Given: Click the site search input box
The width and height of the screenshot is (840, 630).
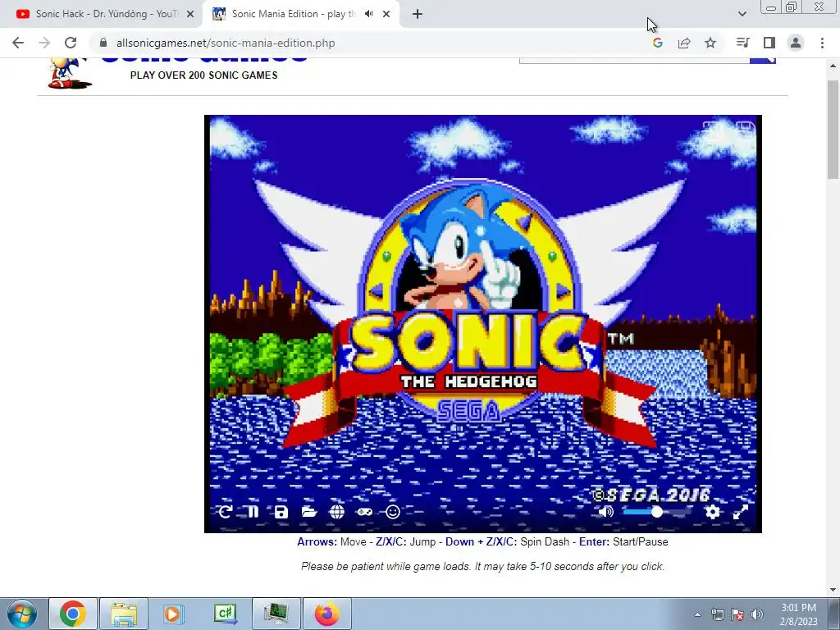Looking at the screenshot, I should 634,61.
